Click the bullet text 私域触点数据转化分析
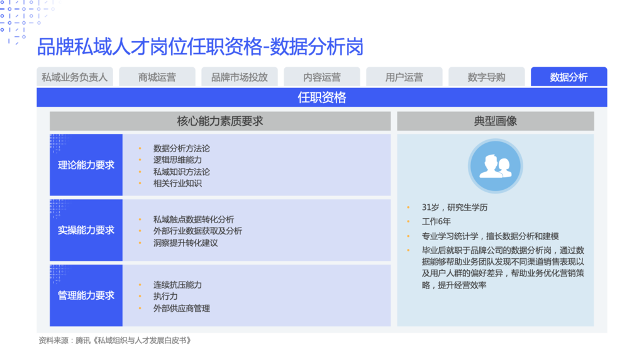The width and height of the screenshot is (644, 362). tap(194, 219)
